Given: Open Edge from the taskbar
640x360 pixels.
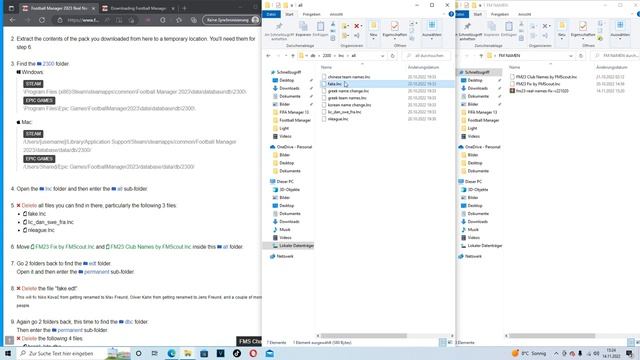Looking at the screenshot, I should pos(171,353).
